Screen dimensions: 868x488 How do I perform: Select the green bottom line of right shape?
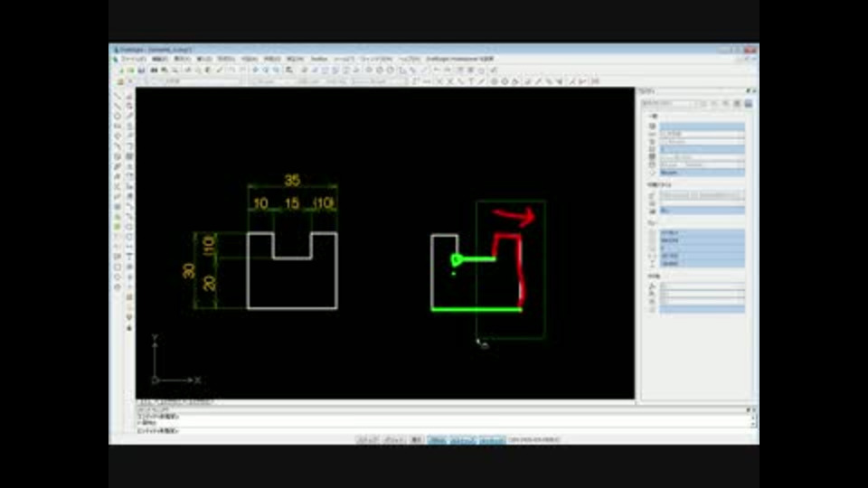476,309
